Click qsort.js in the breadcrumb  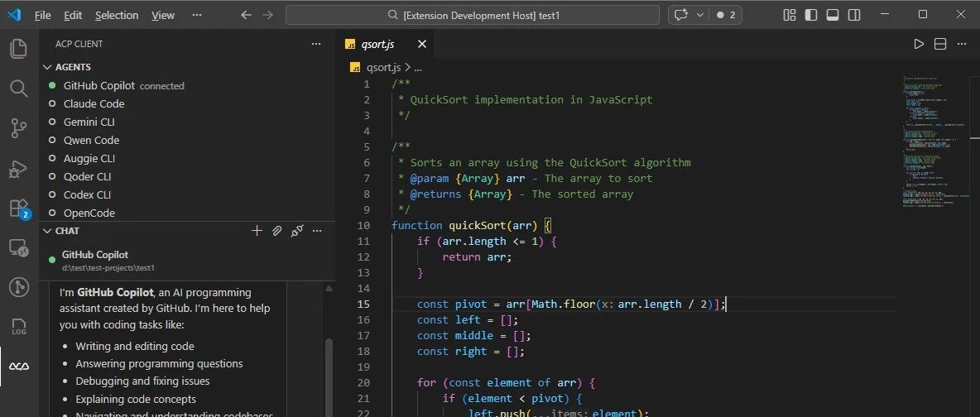(x=383, y=67)
